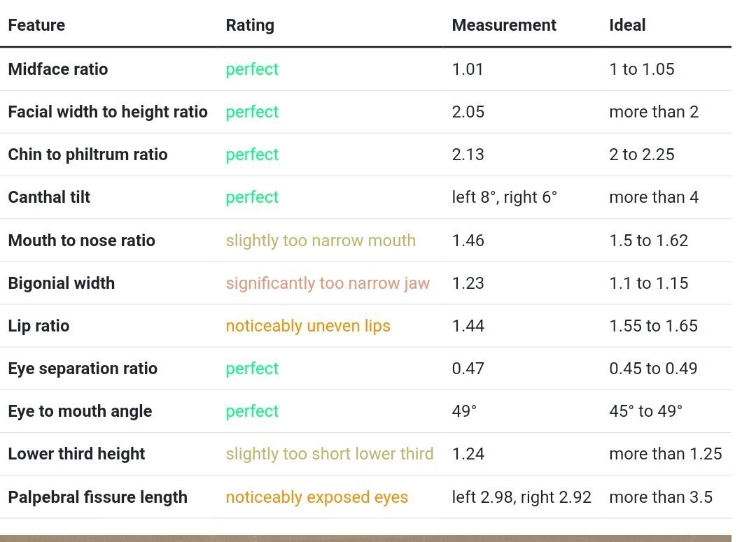Click the 'noticeably uneven lips' rating

click(308, 326)
